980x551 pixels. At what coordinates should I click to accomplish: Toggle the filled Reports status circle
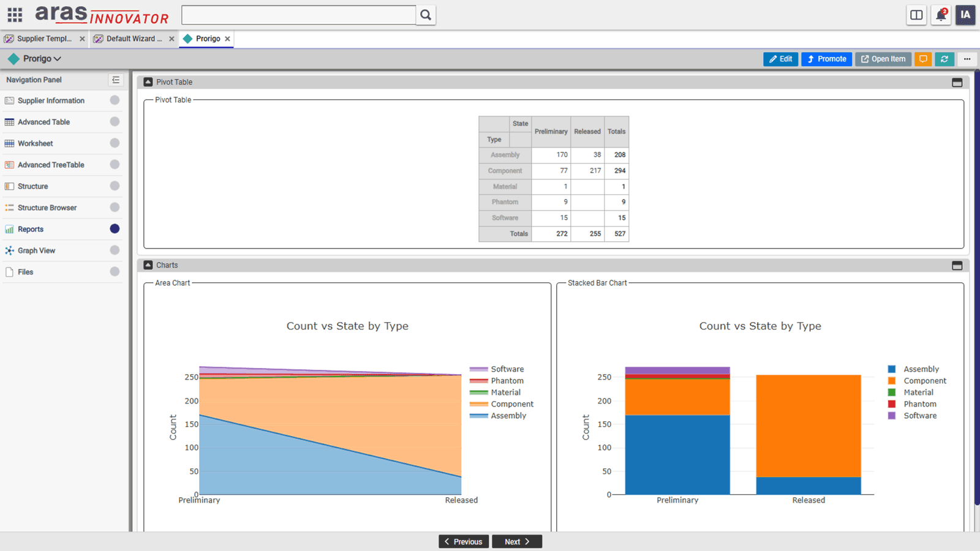click(115, 229)
